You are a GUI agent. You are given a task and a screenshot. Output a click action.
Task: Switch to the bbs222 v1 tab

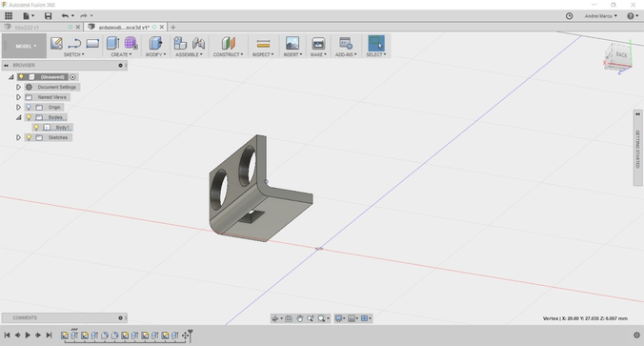point(27,27)
